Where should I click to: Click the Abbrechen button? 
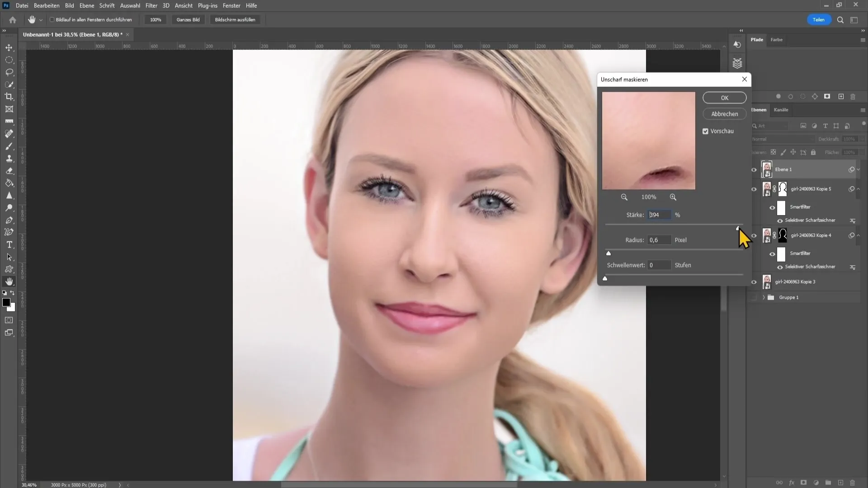[725, 114]
